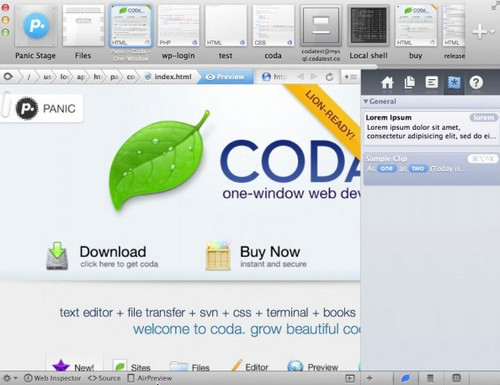Select the blue leaf view icon in status bar
Image resolution: width=500 pixels, height=385 pixels.
coord(406,378)
